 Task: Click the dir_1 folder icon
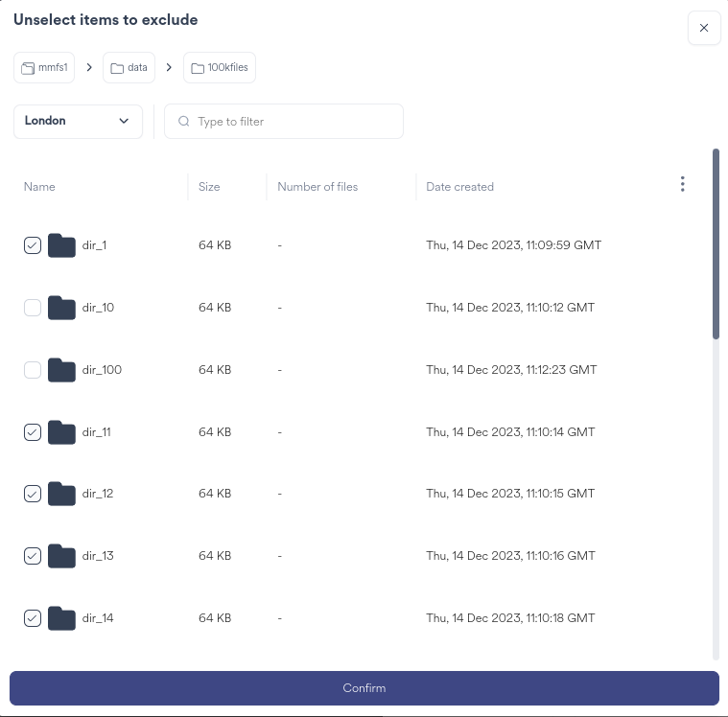(x=61, y=245)
